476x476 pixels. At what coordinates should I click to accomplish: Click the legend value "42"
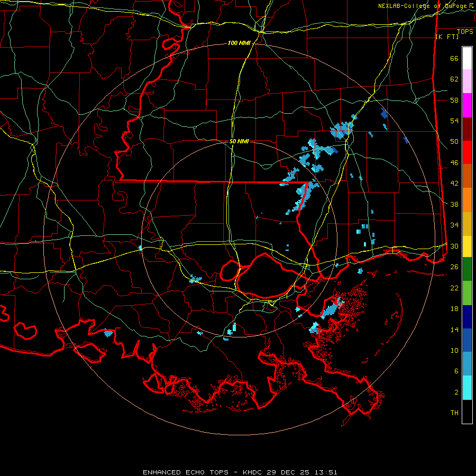(x=454, y=184)
